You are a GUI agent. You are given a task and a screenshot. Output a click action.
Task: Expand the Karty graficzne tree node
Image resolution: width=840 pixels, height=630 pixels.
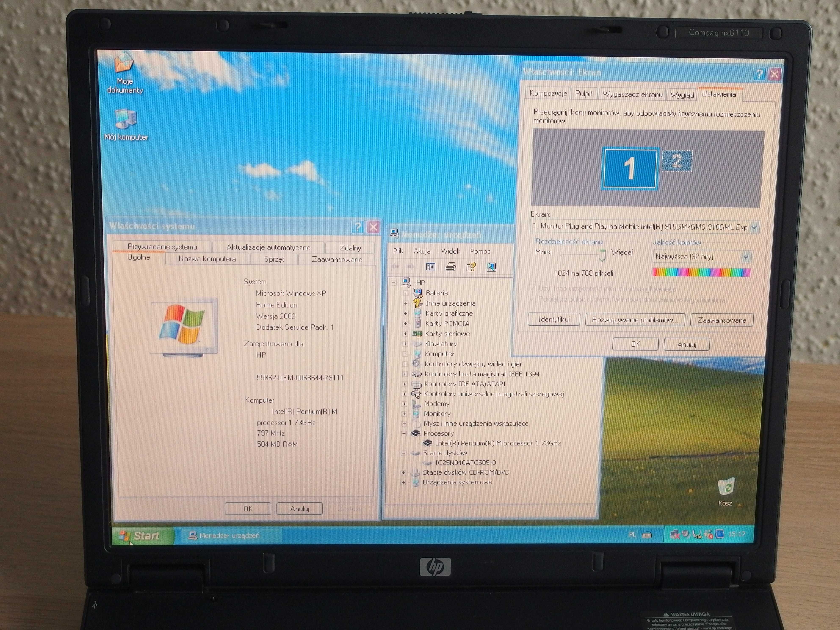(x=406, y=314)
